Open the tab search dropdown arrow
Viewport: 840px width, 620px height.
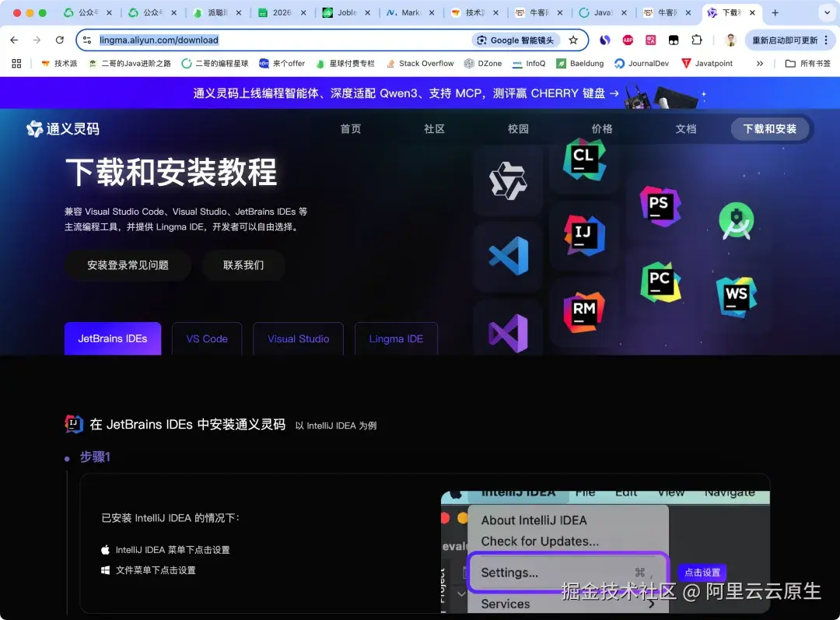point(826,13)
